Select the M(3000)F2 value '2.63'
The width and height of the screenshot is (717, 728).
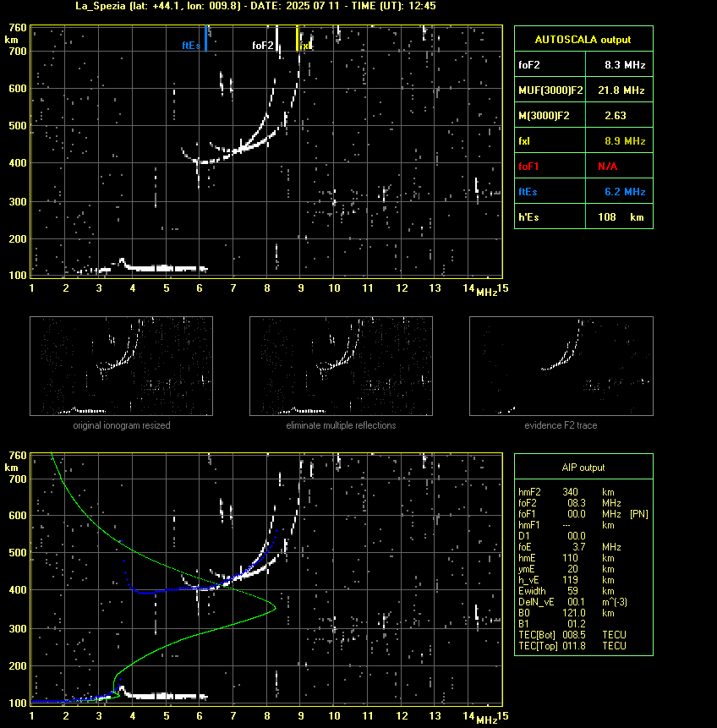[616, 115]
